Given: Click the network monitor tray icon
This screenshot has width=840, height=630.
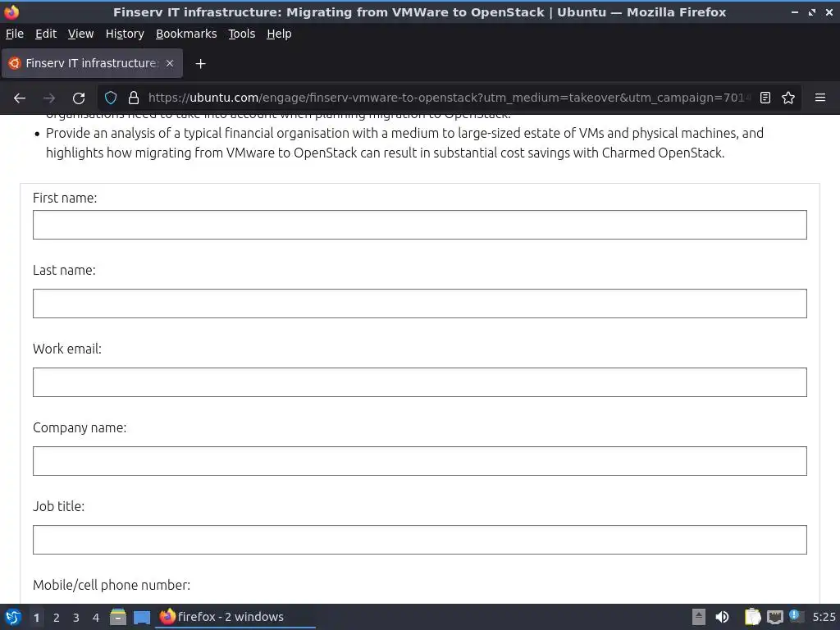Looking at the screenshot, I should point(774,618).
